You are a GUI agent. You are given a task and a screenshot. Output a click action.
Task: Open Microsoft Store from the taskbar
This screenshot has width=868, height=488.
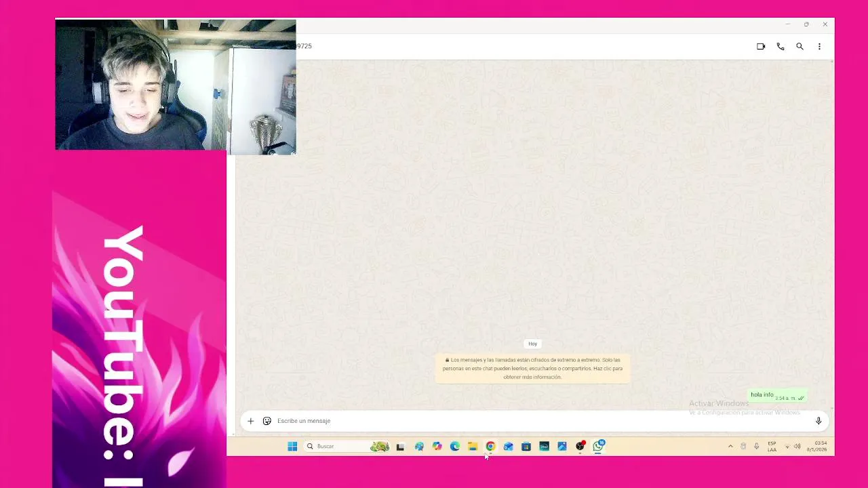point(526,446)
